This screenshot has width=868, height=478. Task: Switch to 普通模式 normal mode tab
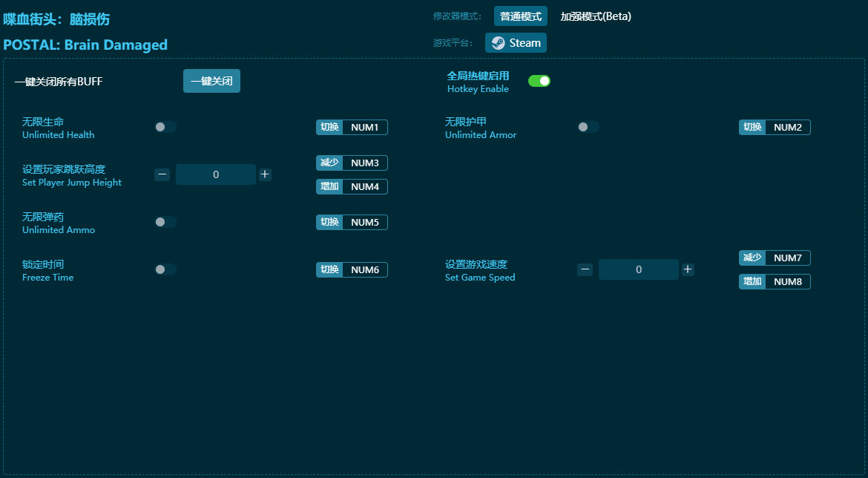tap(520, 16)
